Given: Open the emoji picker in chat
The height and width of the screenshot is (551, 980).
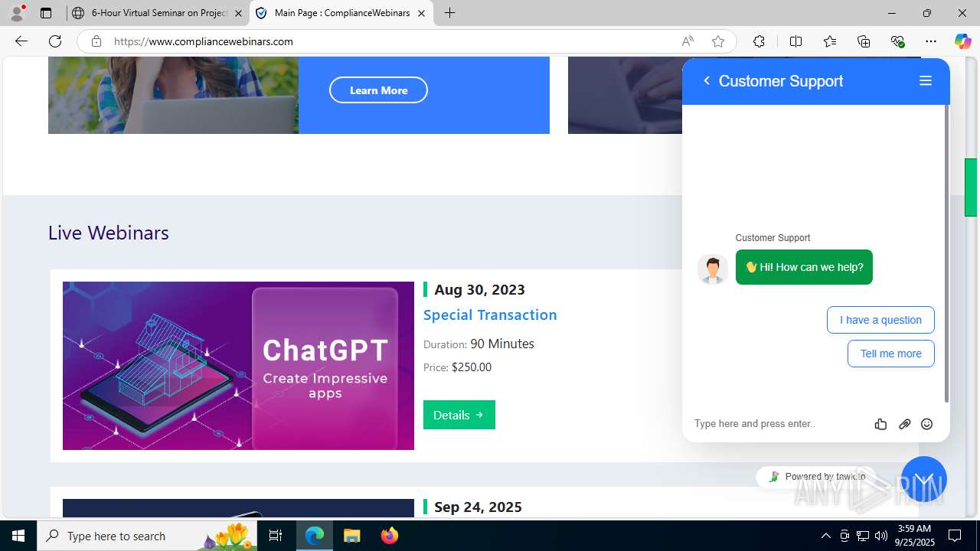Looking at the screenshot, I should coord(927,424).
